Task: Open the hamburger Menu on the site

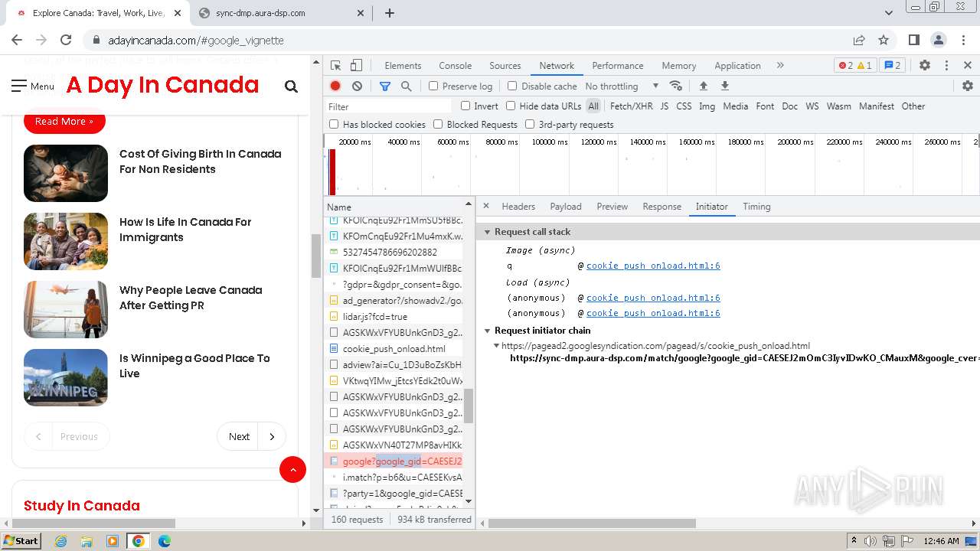Action: point(33,86)
